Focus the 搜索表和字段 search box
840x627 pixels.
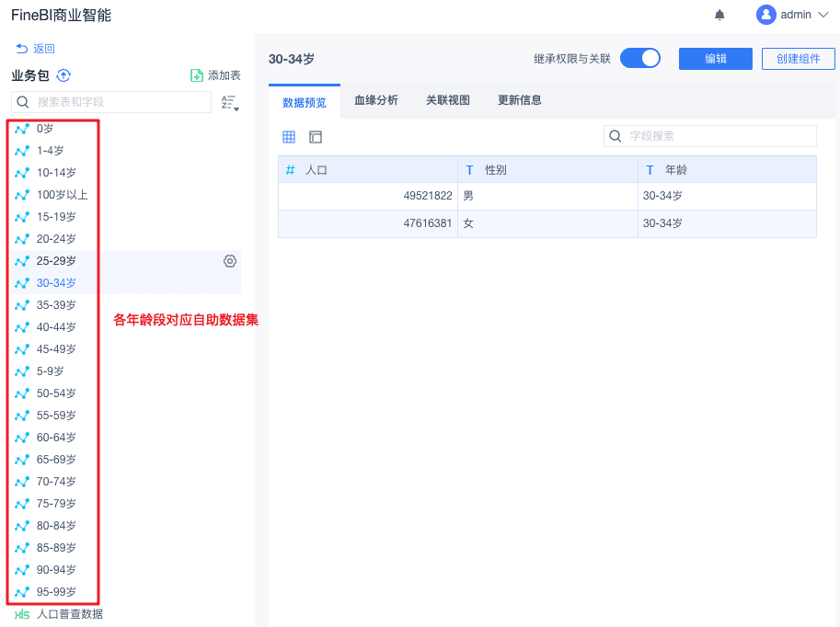[x=111, y=102]
